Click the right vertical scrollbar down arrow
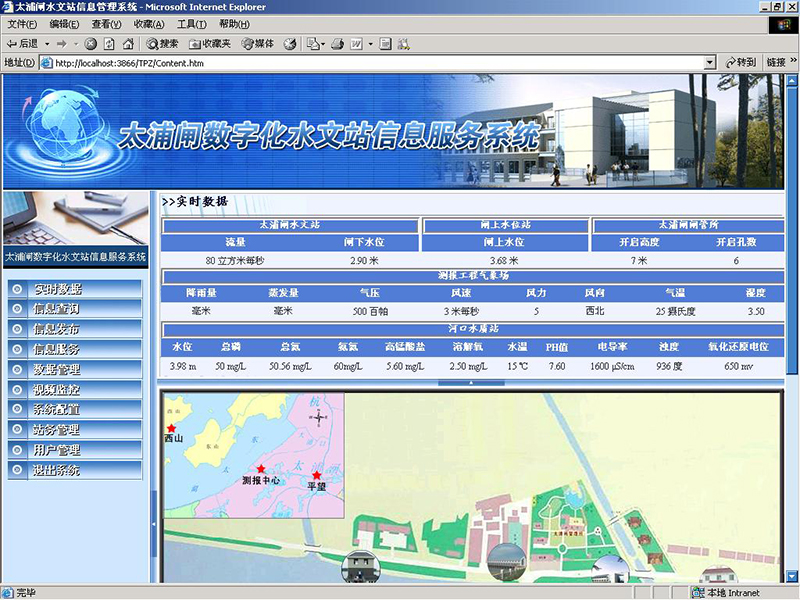The height and width of the screenshot is (600, 800). [x=792, y=574]
